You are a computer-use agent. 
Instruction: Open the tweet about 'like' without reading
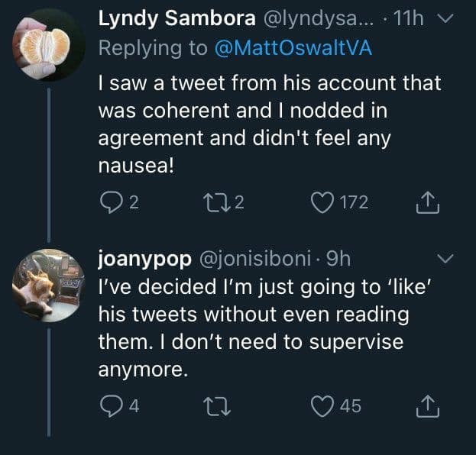tap(252, 328)
